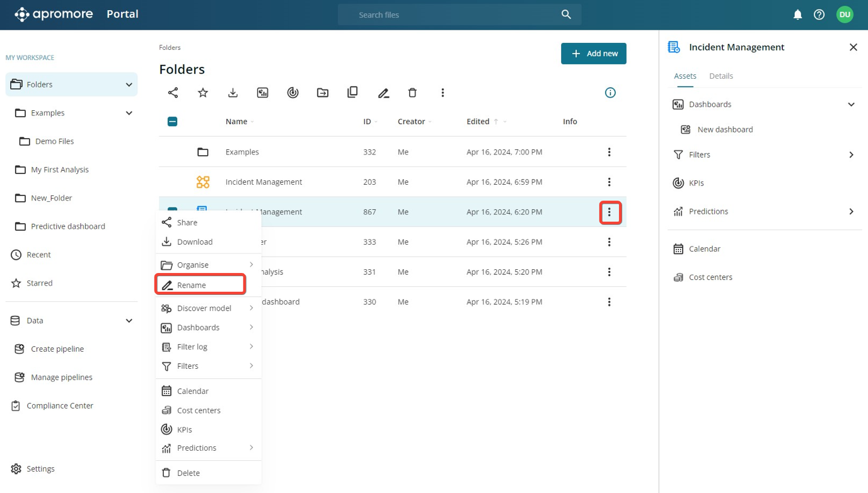Open the help question mark icon

click(819, 14)
